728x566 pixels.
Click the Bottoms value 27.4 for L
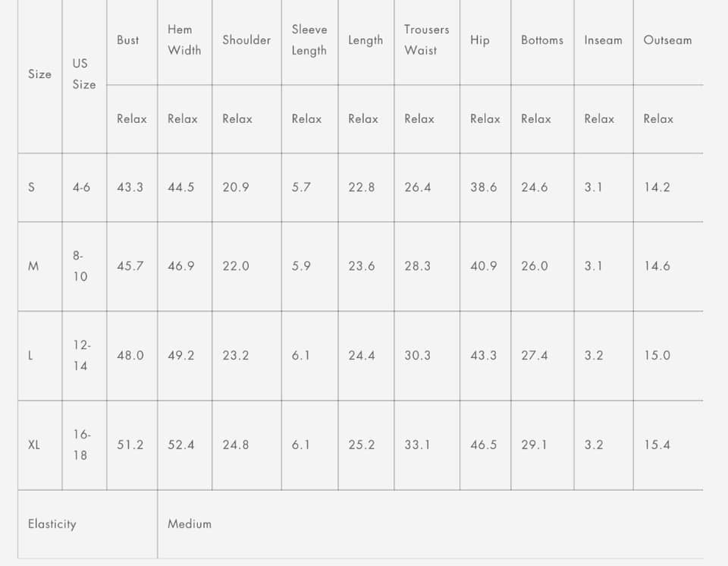pos(534,355)
